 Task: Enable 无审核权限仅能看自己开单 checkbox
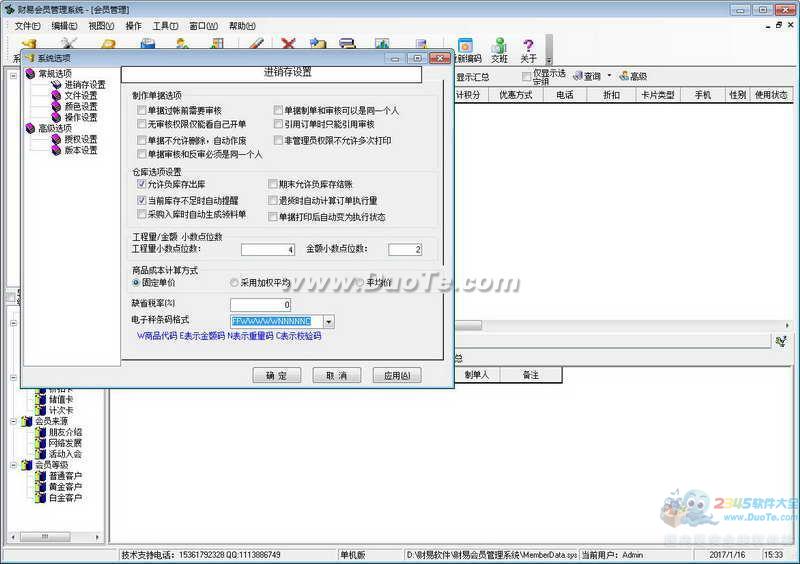tap(142, 124)
